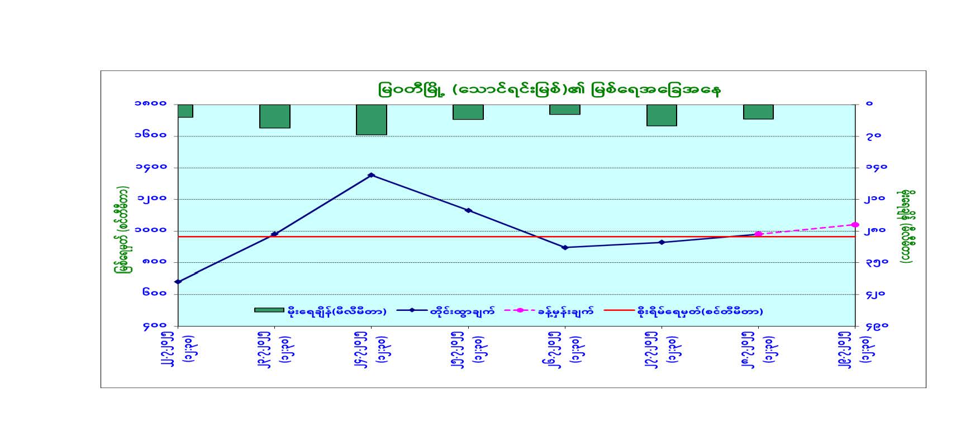Click the tallest green rainfall bar
Viewport: 980px width, 444px height.
coord(372,120)
